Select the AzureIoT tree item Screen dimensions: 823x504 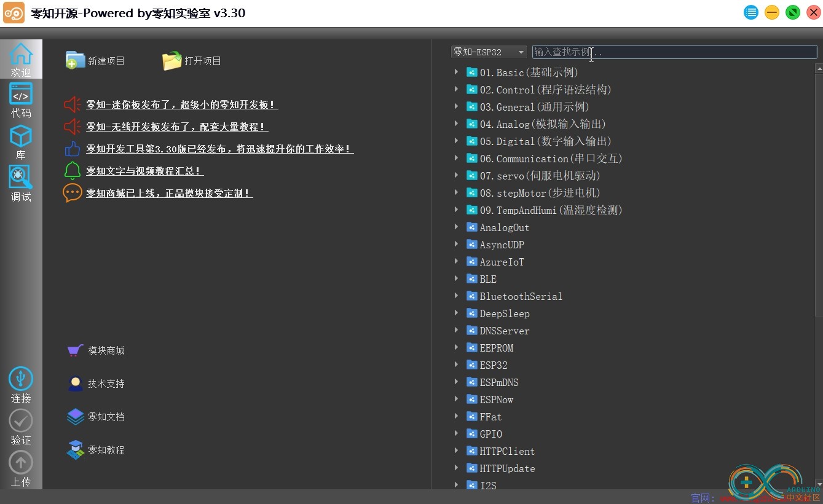(502, 262)
